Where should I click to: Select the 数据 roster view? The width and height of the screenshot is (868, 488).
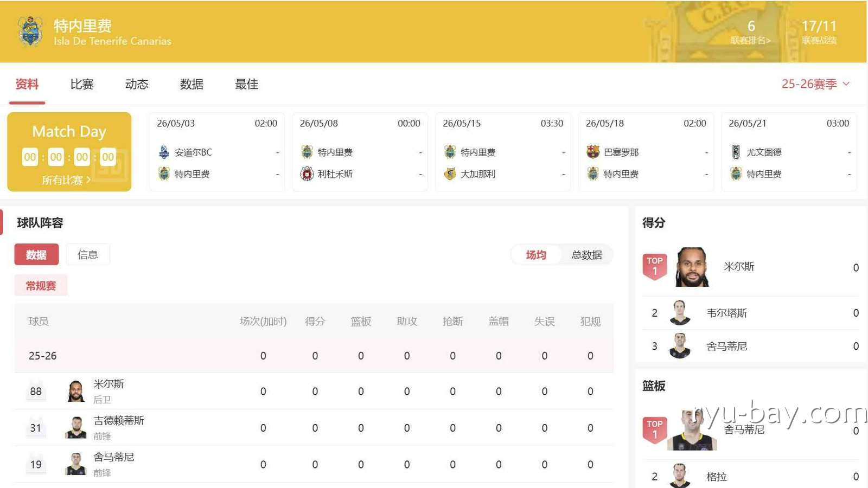pyautogui.click(x=36, y=255)
